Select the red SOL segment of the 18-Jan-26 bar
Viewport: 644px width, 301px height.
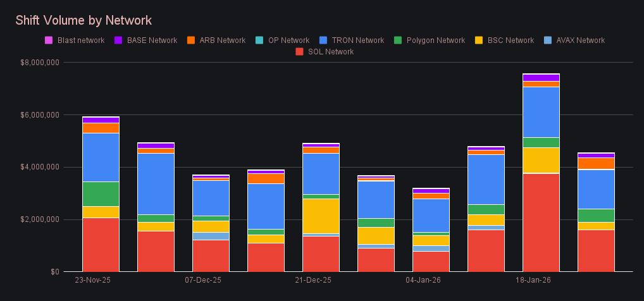coord(541,222)
